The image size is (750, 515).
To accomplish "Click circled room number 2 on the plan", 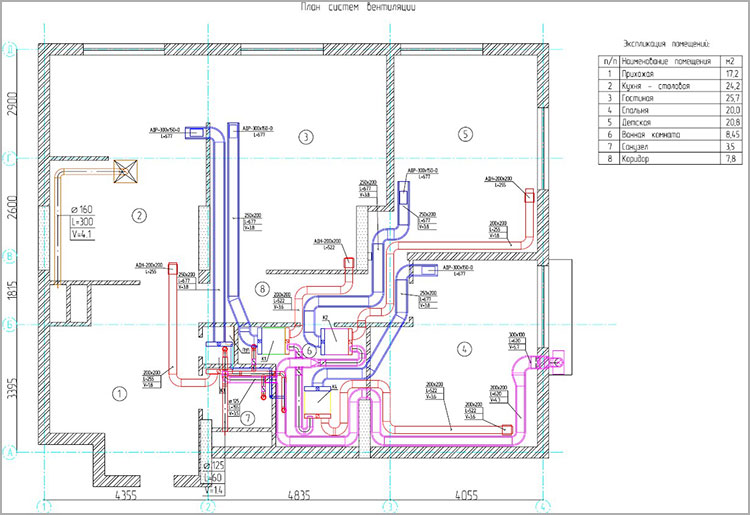I will pyautogui.click(x=139, y=216).
